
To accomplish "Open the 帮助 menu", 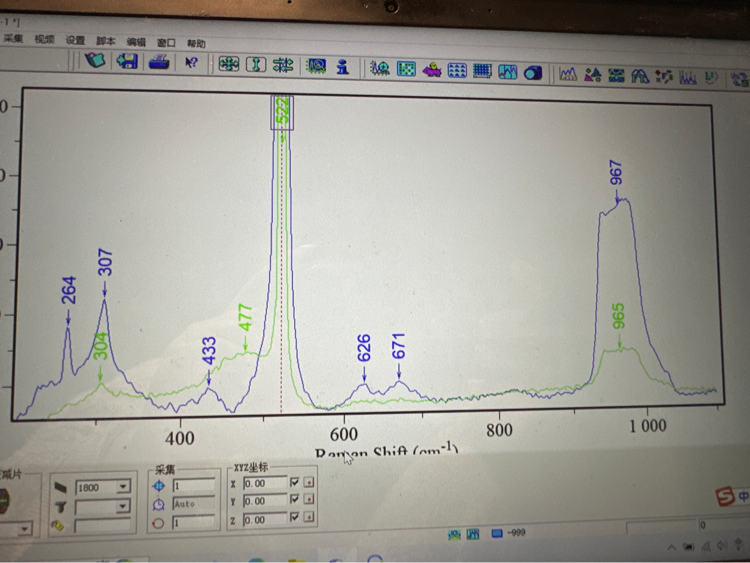I will point(196,44).
